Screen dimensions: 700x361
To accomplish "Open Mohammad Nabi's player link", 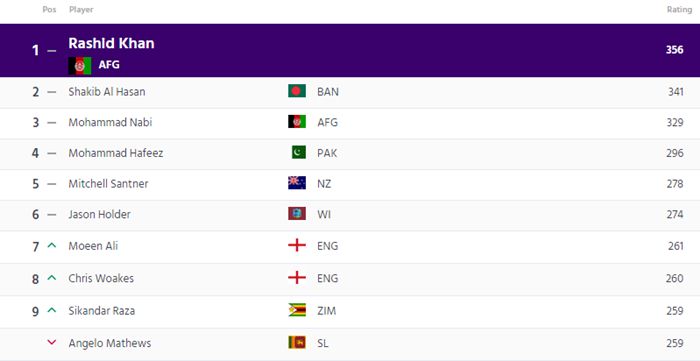I will 110,122.
